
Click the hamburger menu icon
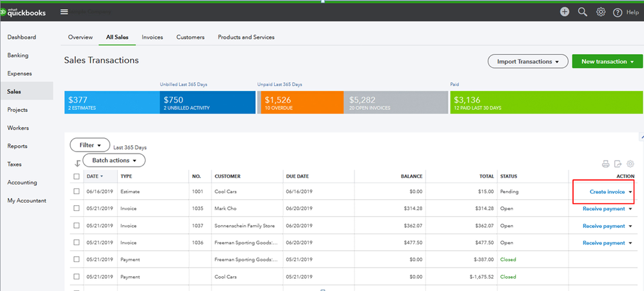tap(64, 12)
